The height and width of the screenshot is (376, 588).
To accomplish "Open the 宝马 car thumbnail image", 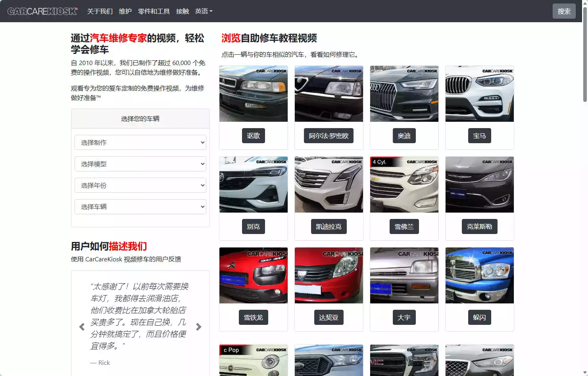I will click(480, 94).
